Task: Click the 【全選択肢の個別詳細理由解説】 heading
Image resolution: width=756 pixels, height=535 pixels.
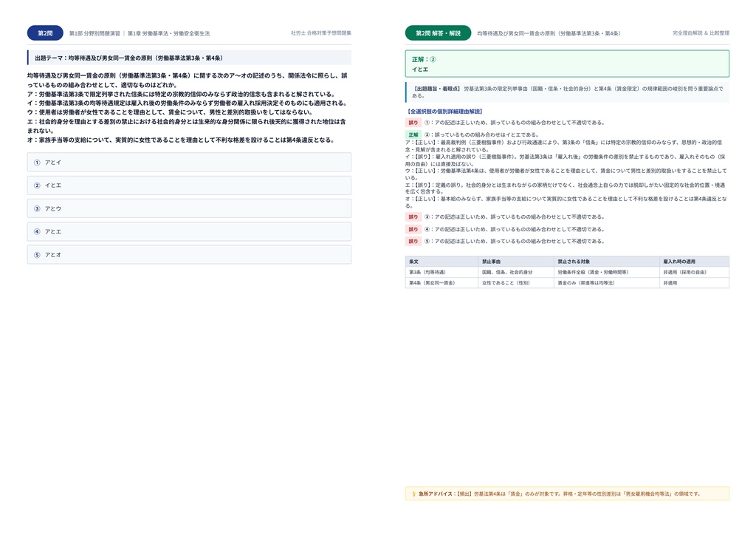Action: [445, 112]
